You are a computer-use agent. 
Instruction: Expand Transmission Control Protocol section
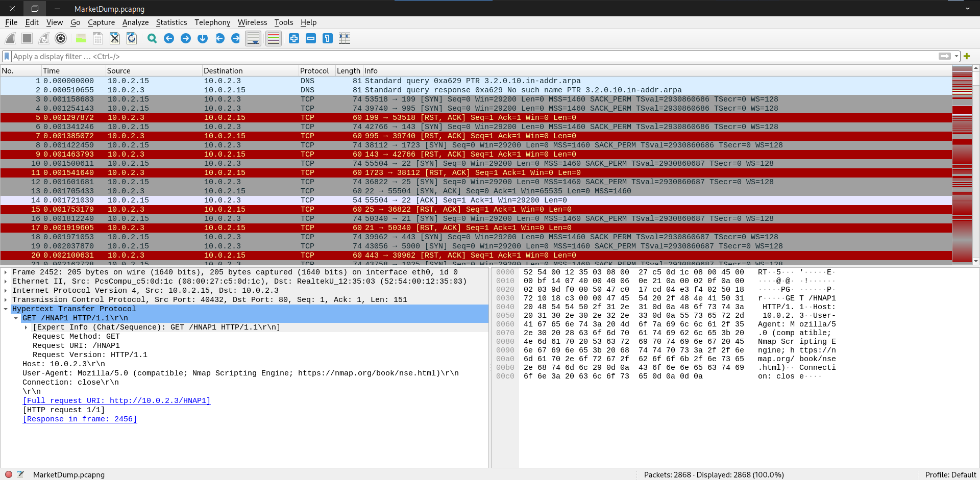tap(6, 300)
